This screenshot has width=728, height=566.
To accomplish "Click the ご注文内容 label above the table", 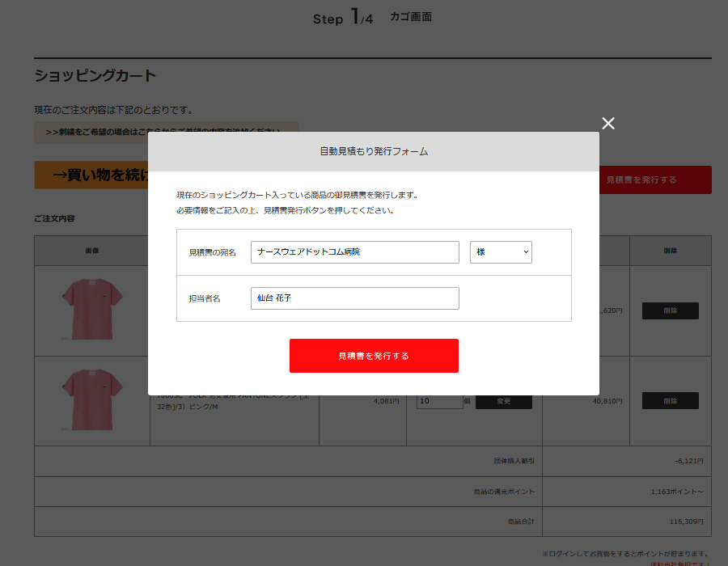I will coord(54,218).
